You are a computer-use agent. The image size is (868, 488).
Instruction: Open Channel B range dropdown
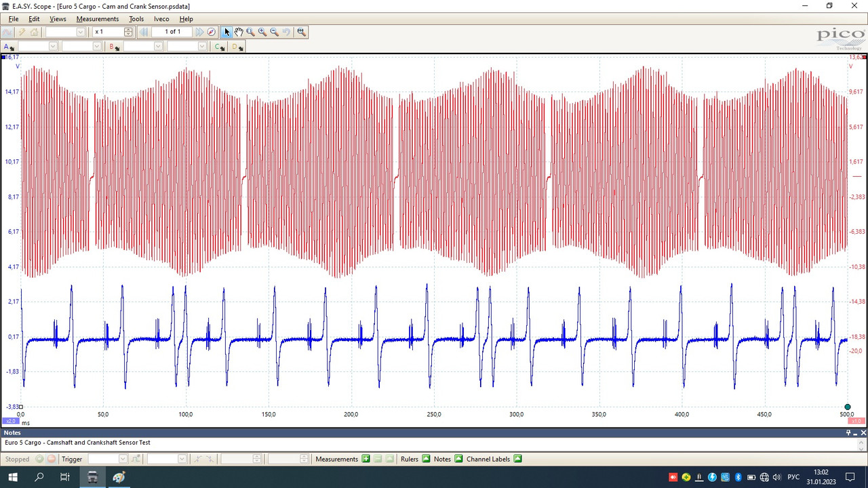coord(158,47)
